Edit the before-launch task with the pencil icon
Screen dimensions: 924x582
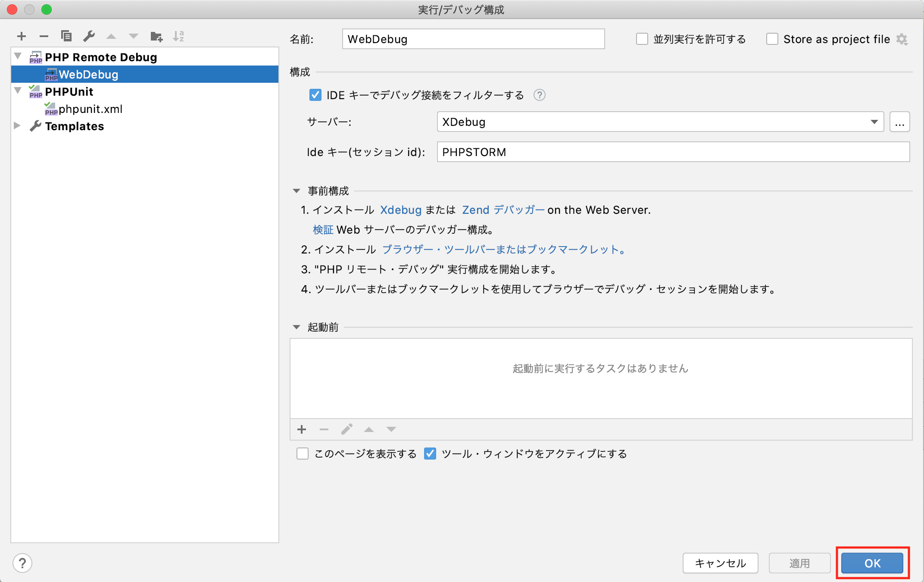(x=346, y=429)
